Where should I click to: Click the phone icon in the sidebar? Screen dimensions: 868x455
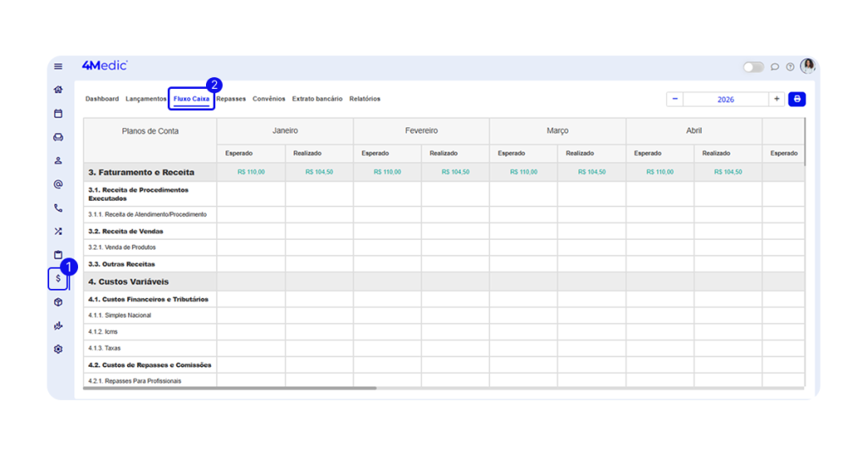point(58,208)
